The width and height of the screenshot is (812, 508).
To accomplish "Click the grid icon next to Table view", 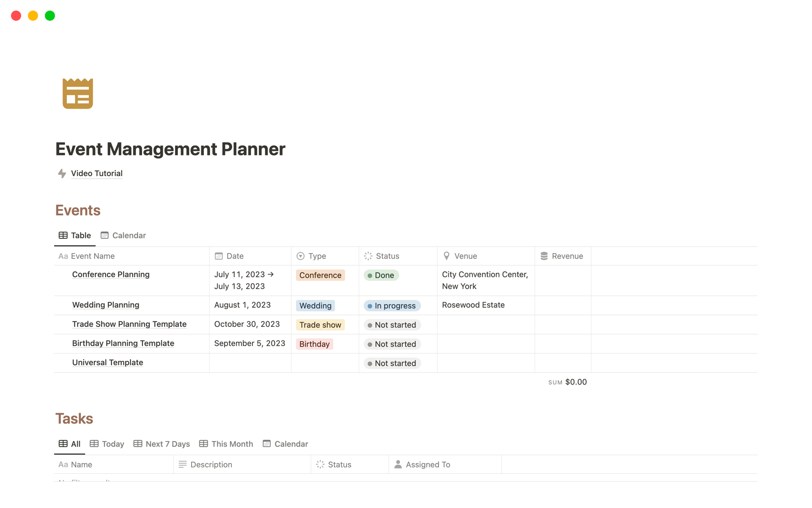I will coord(63,235).
